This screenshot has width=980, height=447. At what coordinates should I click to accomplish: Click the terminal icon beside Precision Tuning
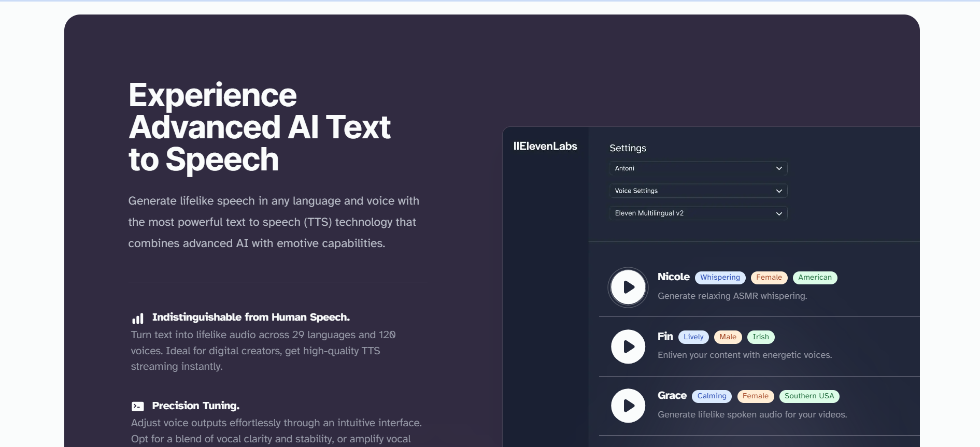[138, 406]
